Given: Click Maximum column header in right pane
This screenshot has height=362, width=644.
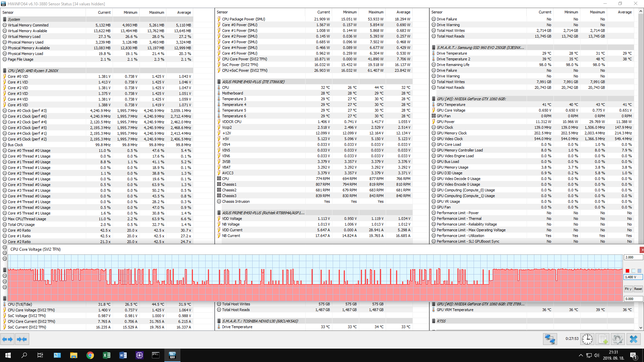Looking at the screenshot, I should coord(594,12).
